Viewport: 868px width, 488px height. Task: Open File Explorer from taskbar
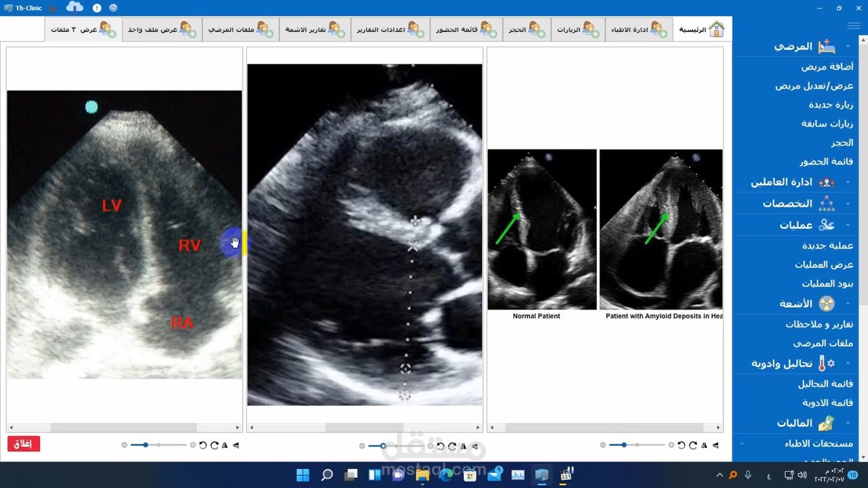[x=422, y=474]
